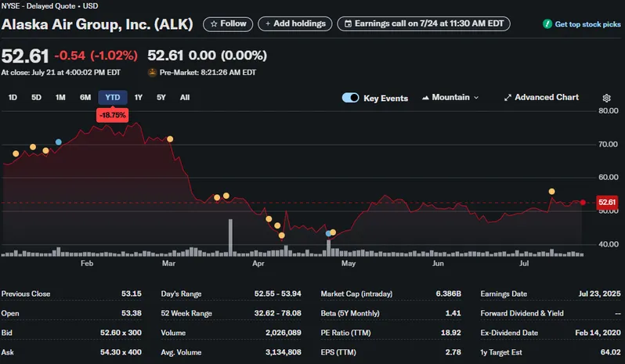Click the Beta (5Y Monthly) label
Viewport: 625px width, 364px height.
[x=350, y=313]
